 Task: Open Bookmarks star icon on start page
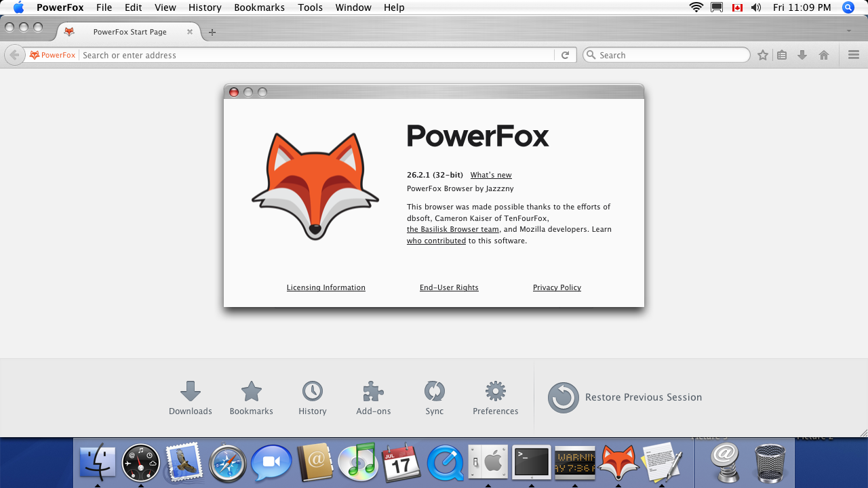tap(252, 391)
